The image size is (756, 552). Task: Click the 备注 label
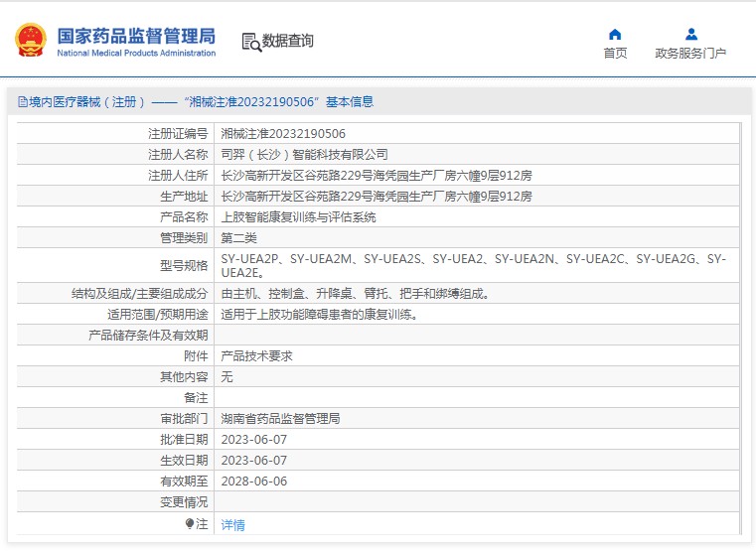point(197,398)
